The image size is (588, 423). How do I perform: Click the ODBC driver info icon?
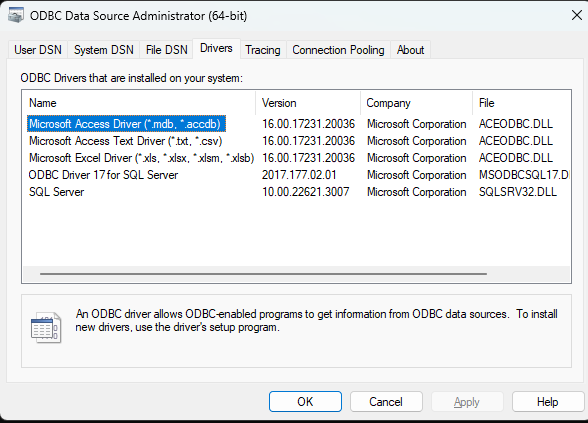pos(46,328)
